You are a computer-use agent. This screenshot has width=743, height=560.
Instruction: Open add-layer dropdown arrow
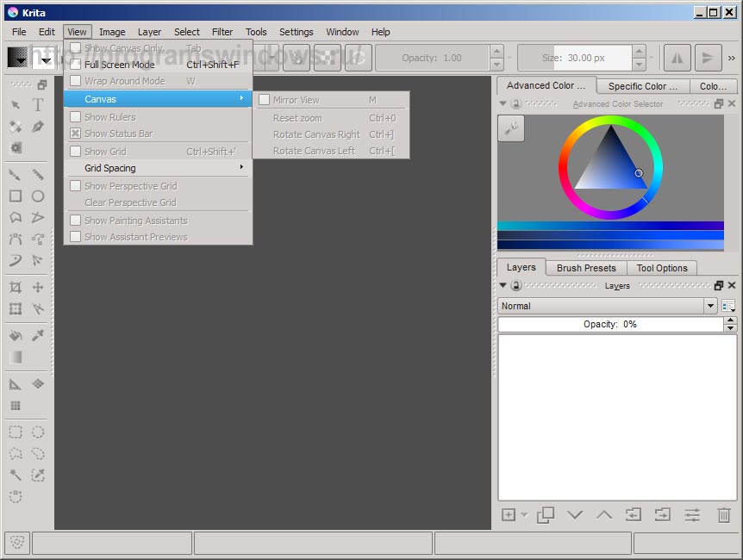click(x=524, y=514)
